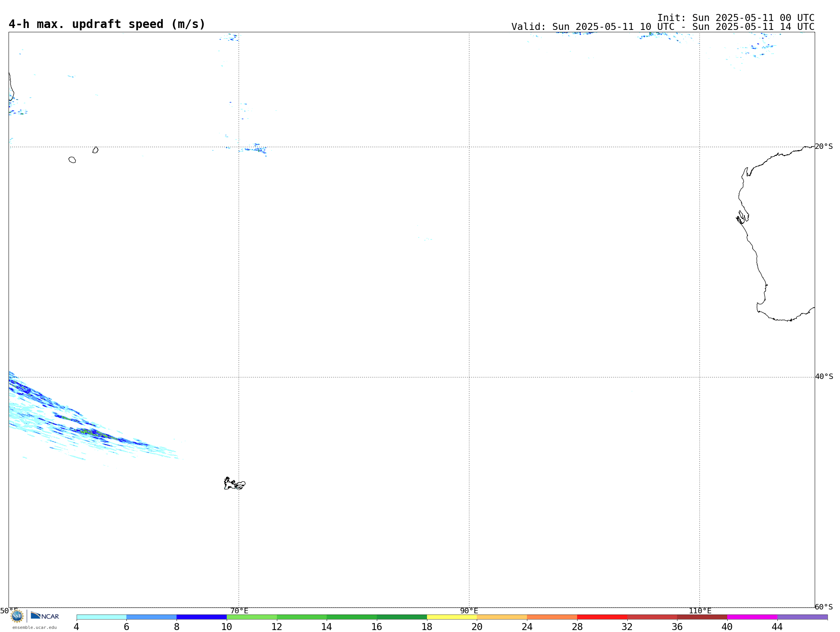Pick the dark brownish-red 36-40 colorbar swatch
Screen dimensions: 840x632
[702, 617]
